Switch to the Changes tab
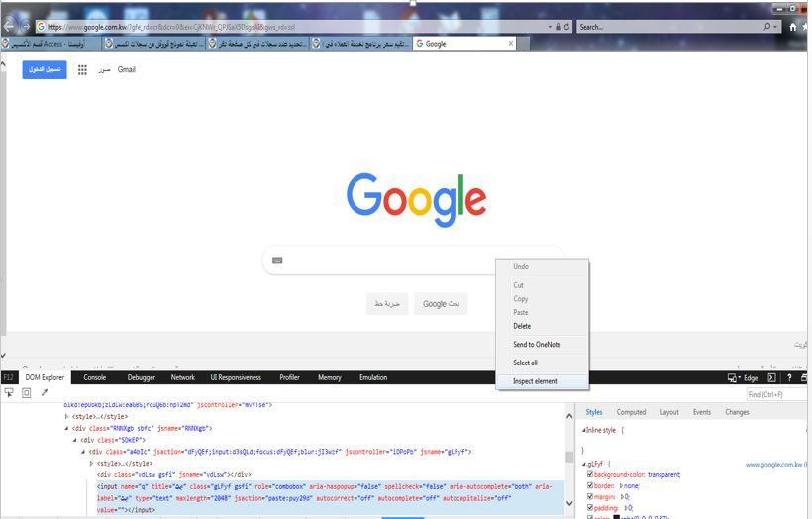Screen dimensions: 812x519 point(737,412)
